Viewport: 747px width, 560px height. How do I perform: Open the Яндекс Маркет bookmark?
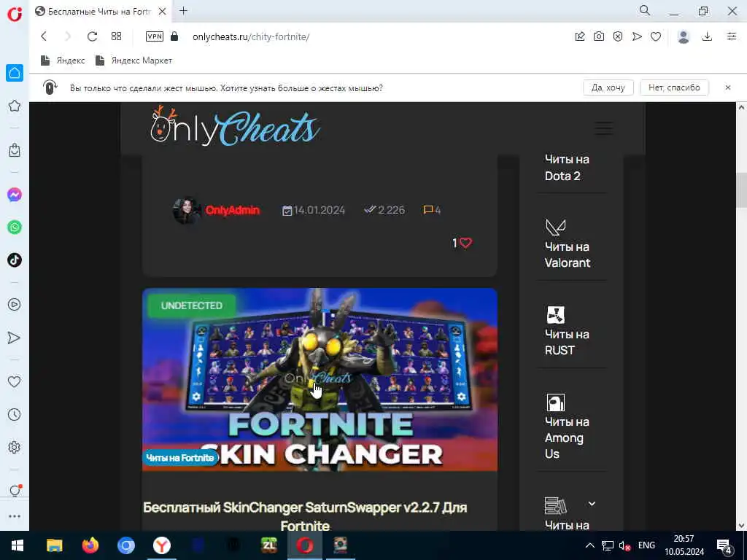pyautogui.click(x=134, y=61)
